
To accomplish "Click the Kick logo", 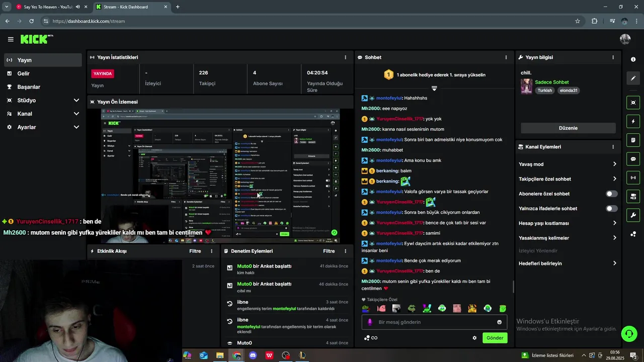I will 37,39.
